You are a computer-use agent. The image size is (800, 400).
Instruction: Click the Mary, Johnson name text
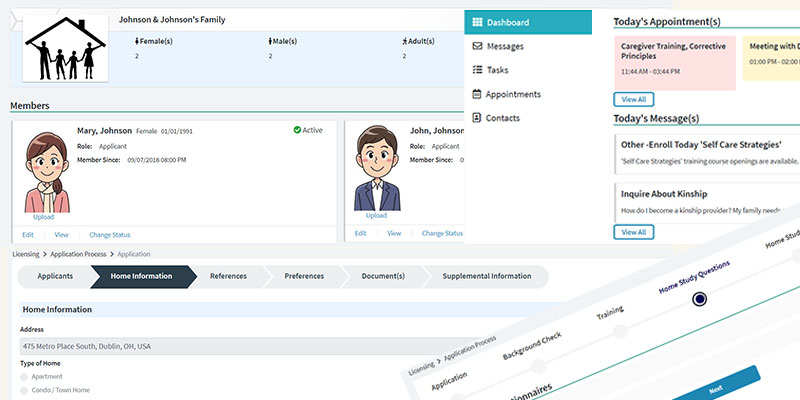coord(105,131)
